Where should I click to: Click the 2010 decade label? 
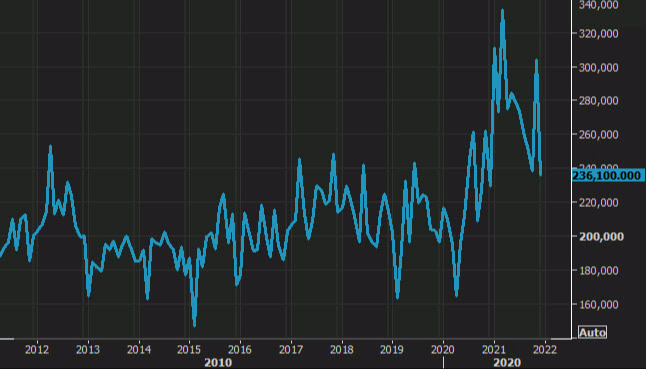point(218,363)
